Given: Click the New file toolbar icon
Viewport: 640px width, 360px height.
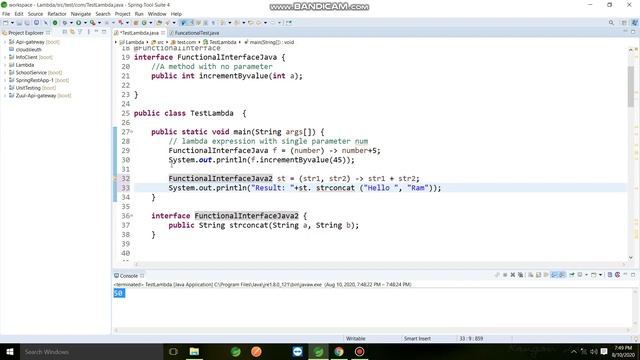Looking at the screenshot, I should (x=6, y=23).
